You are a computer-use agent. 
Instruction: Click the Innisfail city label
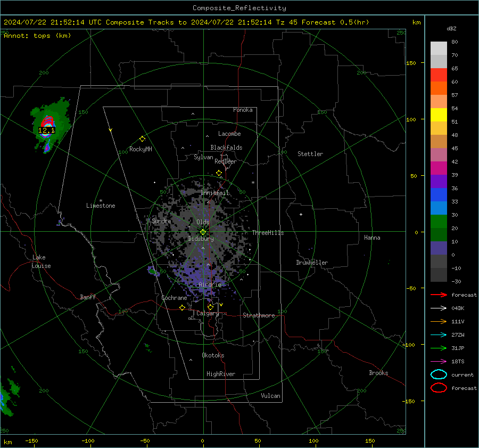(215, 193)
